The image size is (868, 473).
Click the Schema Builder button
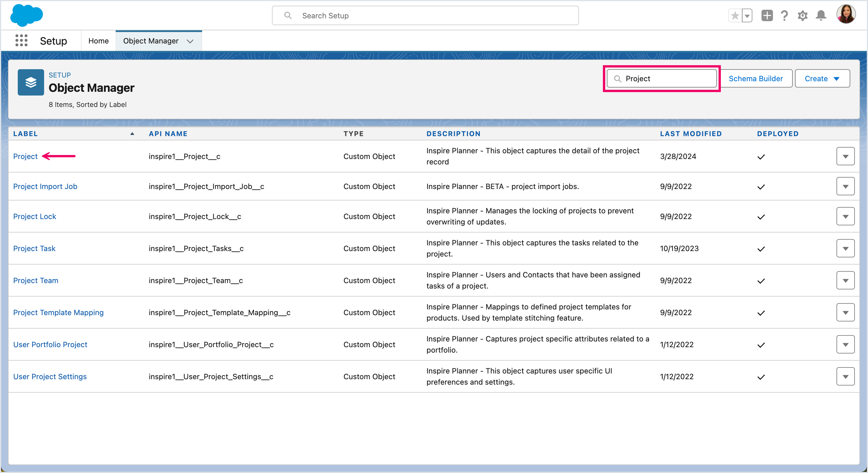755,78
